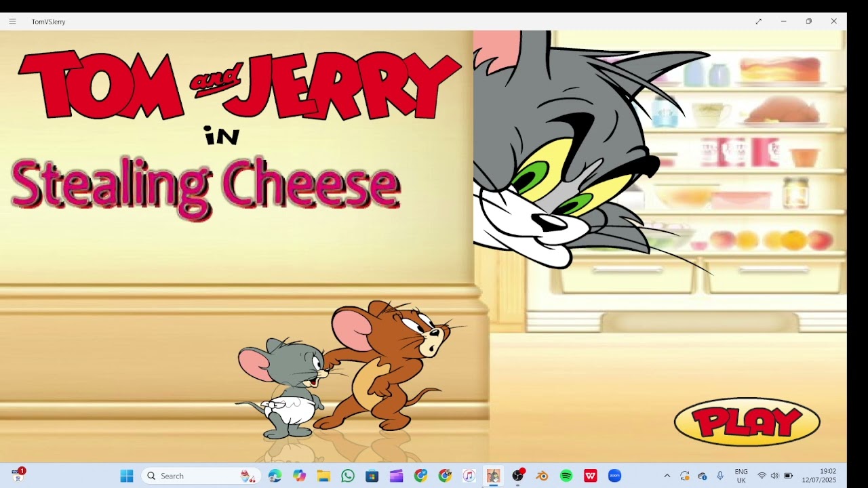The image size is (868, 488).
Task: Launch Microsoft Edge from taskbar
Action: tap(275, 476)
